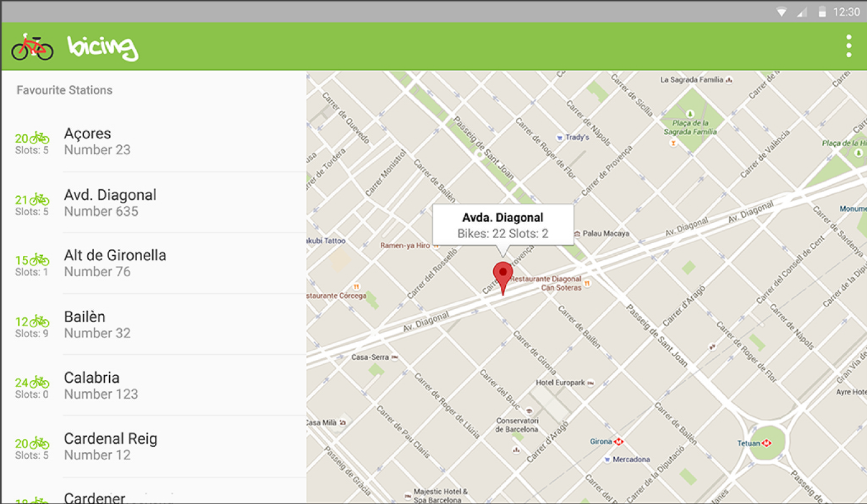Open the three-dot overflow menu
The height and width of the screenshot is (504, 867).
pyautogui.click(x=849, y=46)
